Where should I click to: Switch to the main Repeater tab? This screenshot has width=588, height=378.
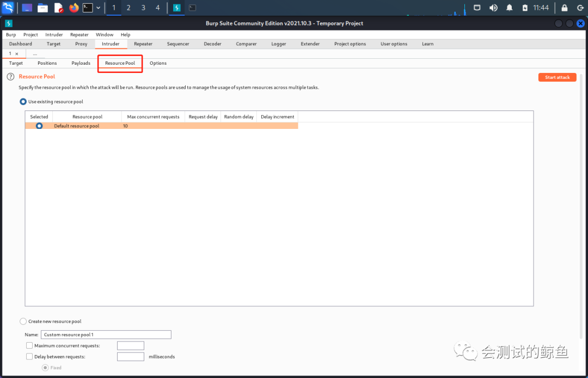[143, 44]
